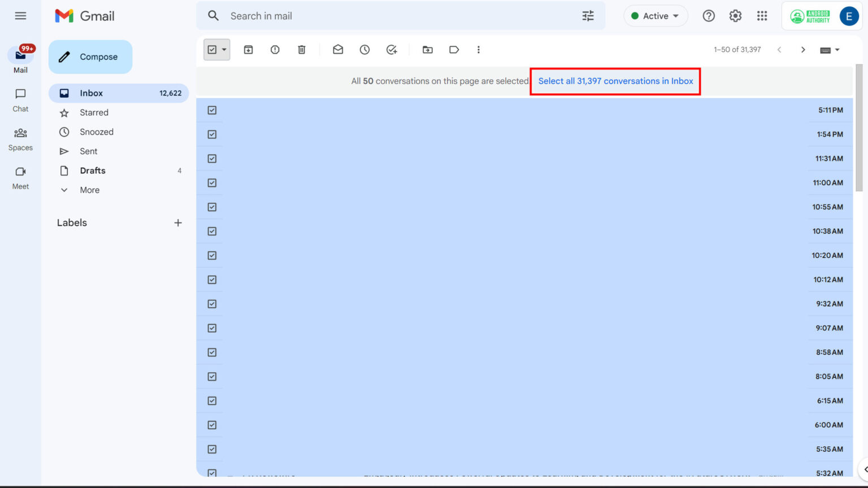The image size is (868, 488).
Task: Open the More options three-dot menu
Action: tap(479, 50)
